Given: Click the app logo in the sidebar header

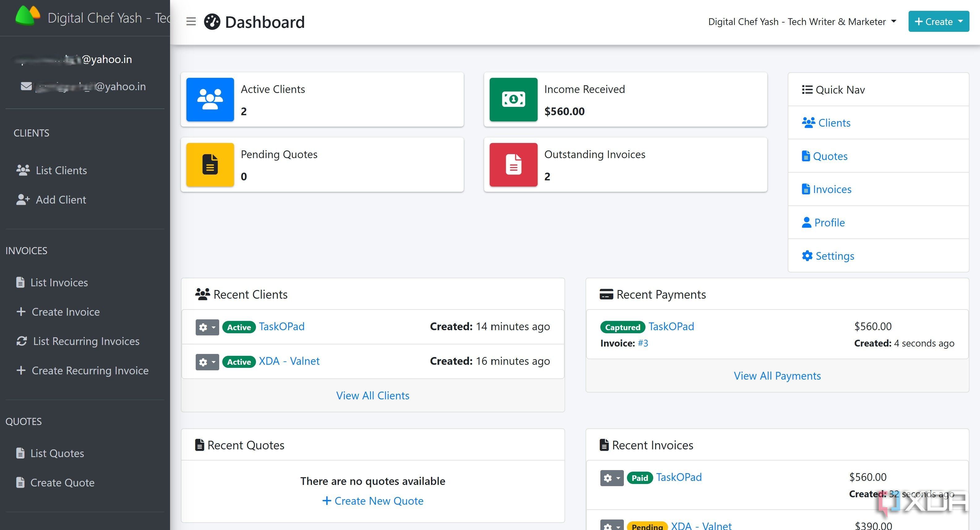Looking at the screenshot, I should click(x=28, y=16).
